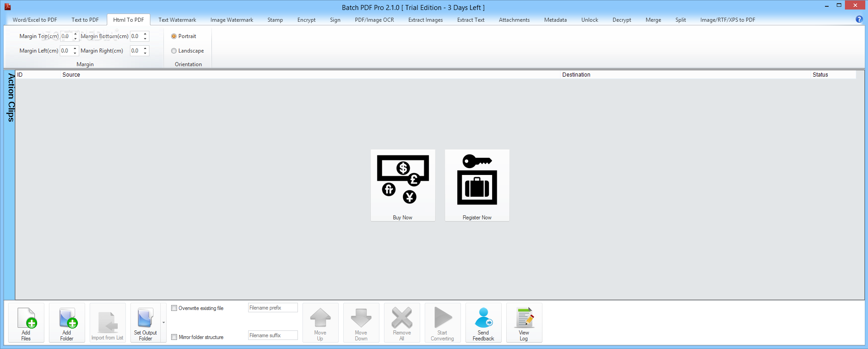The width and height of the screenshot is (868, 349).
Task: Open the blue help question mark
Action: pyautogui.click(x=859, y=19)
